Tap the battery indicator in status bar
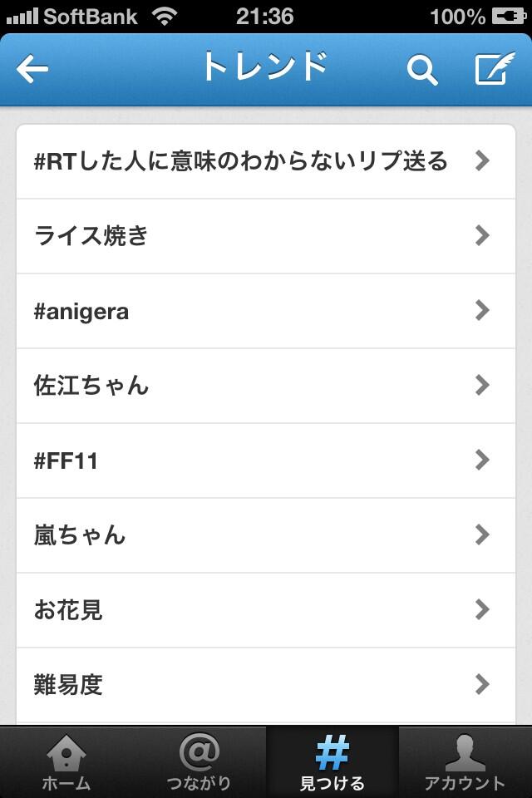532x798 pixels. click(509, 17)
